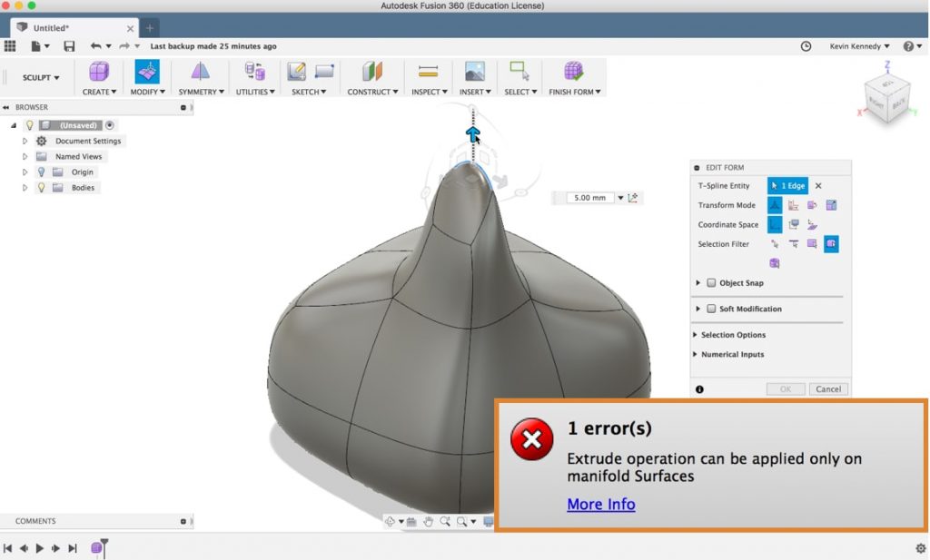
Task: Start a new sketch with Create Sketch icon
Action: point(296,72)
